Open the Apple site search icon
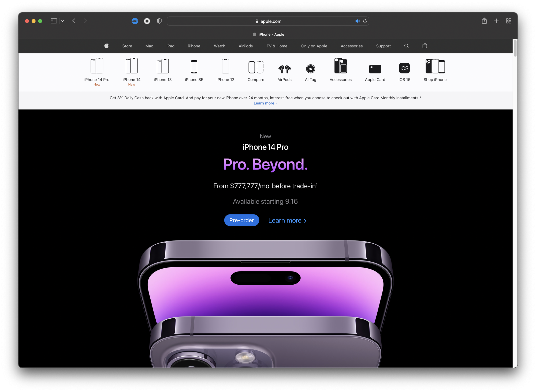 click(x=406, y=46)
